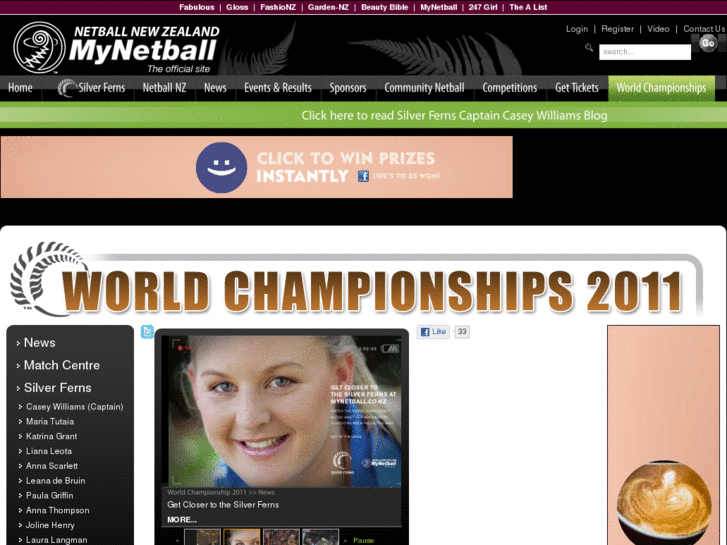Open the News menu in navigation bar
Screen dimensions: 727x545
215,88
